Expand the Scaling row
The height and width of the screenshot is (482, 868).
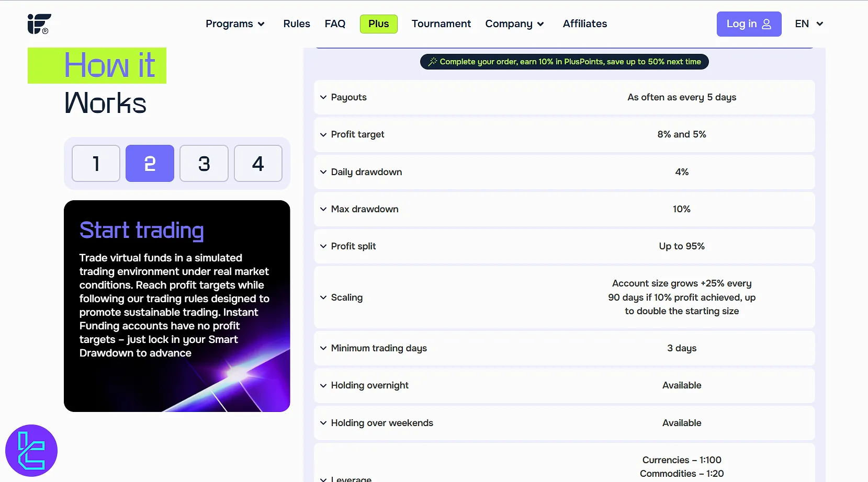coord(322,297)
